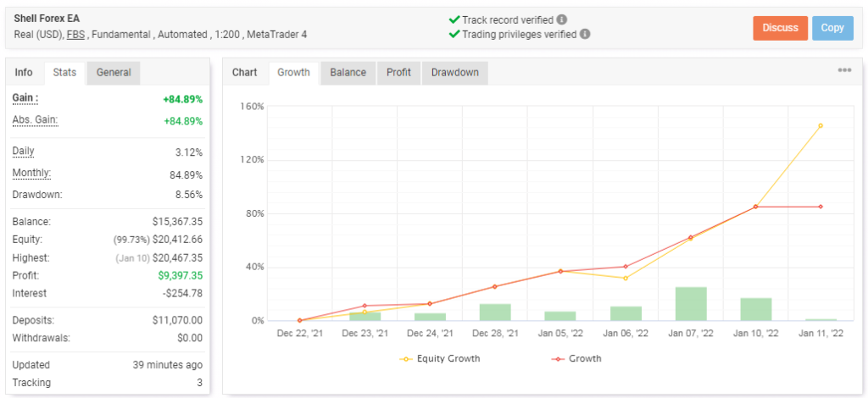This screenshot has height=398, width=868.
Task: Switch to the Stats tab
Action: click(64, 73)
